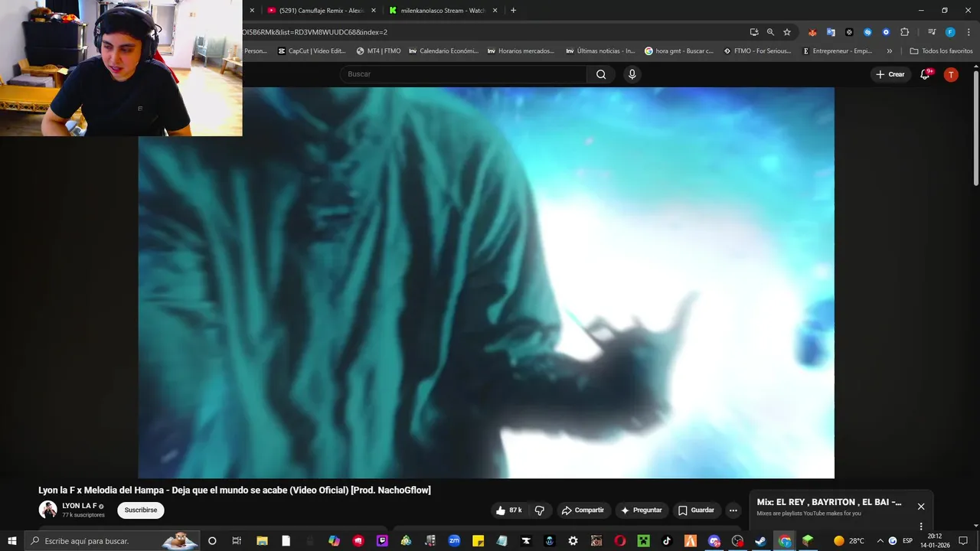Open Mix playlist options three dots
This screenshot has width=980, height=551.
921,527
